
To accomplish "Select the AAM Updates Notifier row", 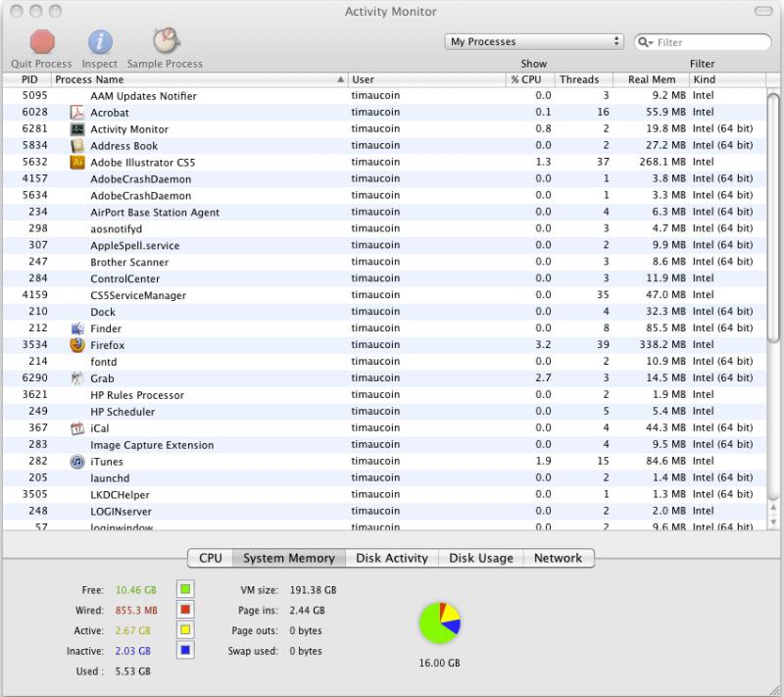I will point(384,96).
